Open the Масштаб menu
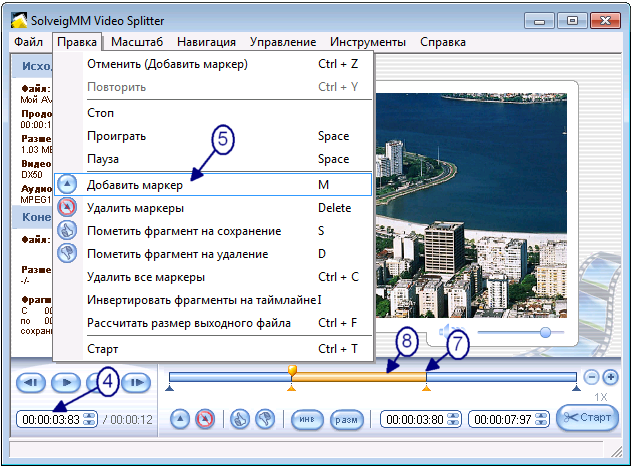The height and width of the screenshot is (469, 633). pyautogui.click(x=137, y=42)
